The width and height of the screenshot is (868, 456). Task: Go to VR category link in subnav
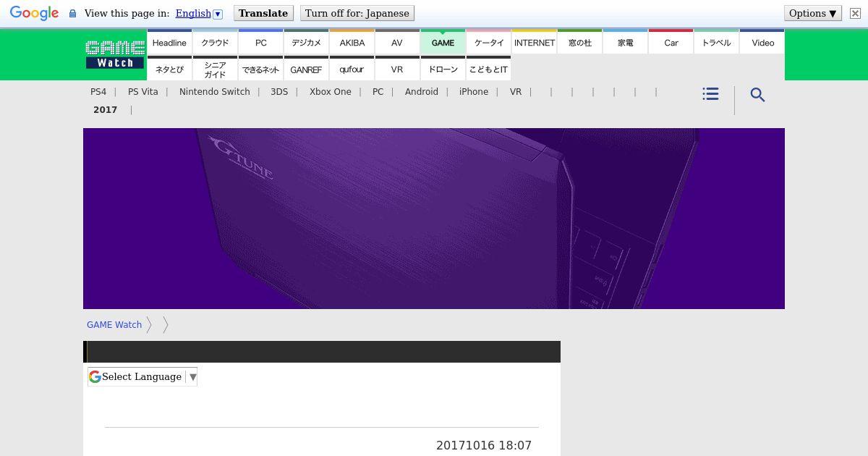pyautogui.click(x=516, y=92)
